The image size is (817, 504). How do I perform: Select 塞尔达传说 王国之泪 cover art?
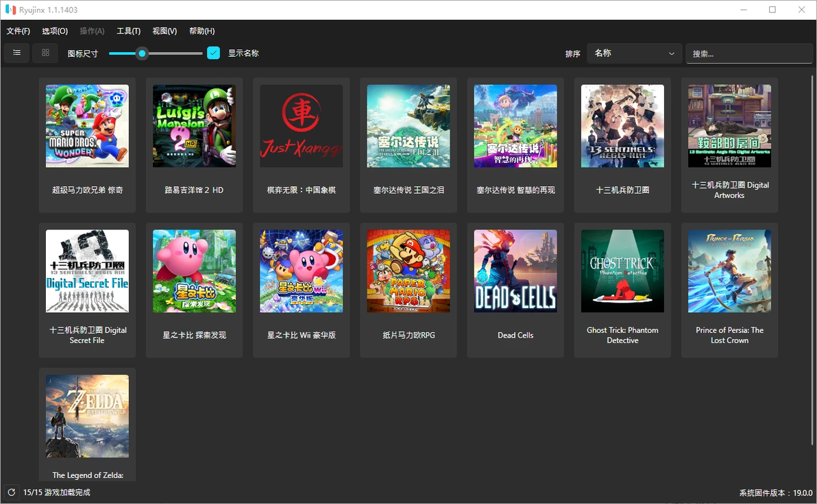pyautogui.click(x=408, y=126)
